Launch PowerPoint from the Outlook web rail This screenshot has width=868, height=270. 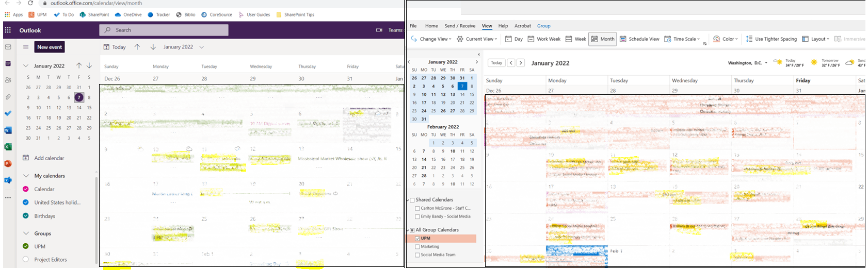tap(8, 163)
